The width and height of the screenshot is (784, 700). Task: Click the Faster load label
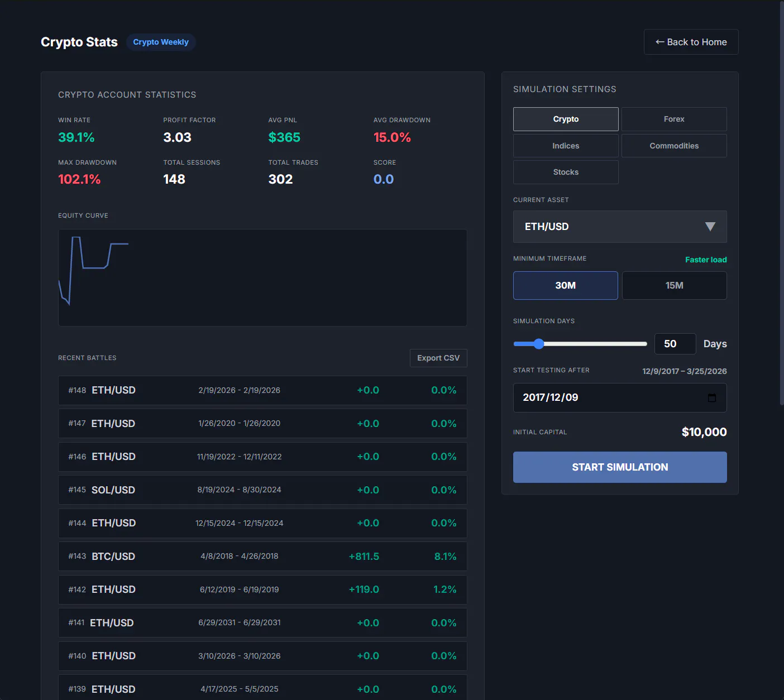[706, 260]
